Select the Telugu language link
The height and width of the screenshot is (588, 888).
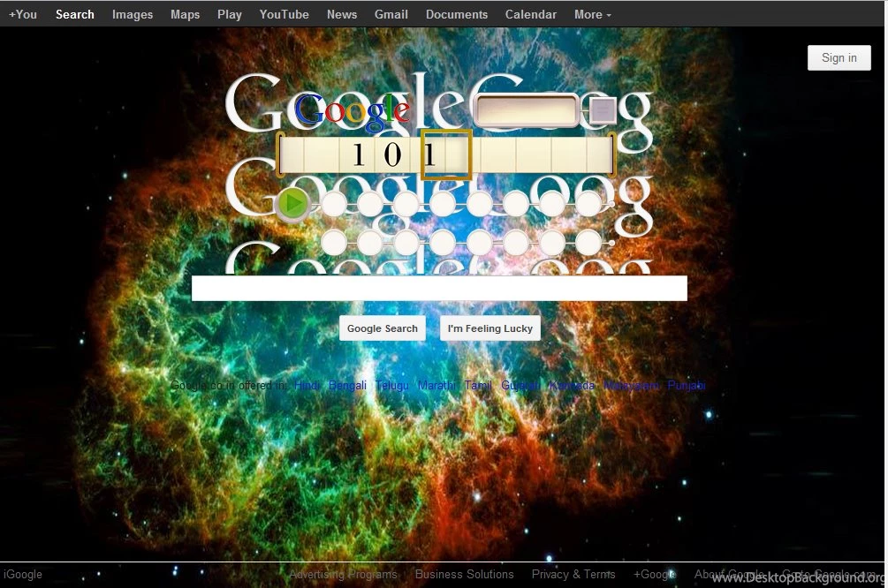coord(392,386)
